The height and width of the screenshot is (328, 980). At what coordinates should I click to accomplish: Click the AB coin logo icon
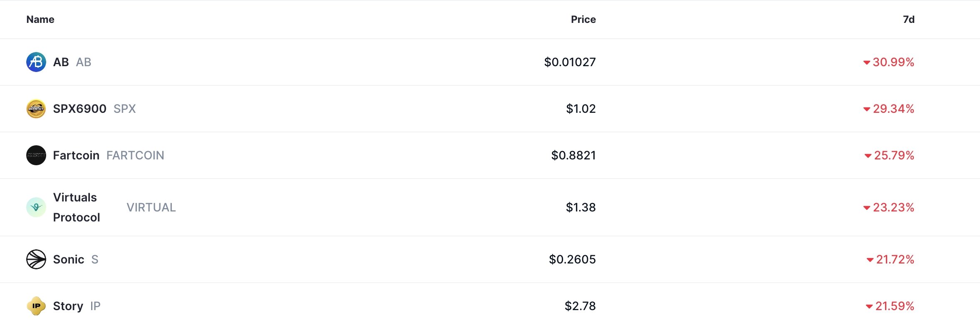click(x=36, y=62)
